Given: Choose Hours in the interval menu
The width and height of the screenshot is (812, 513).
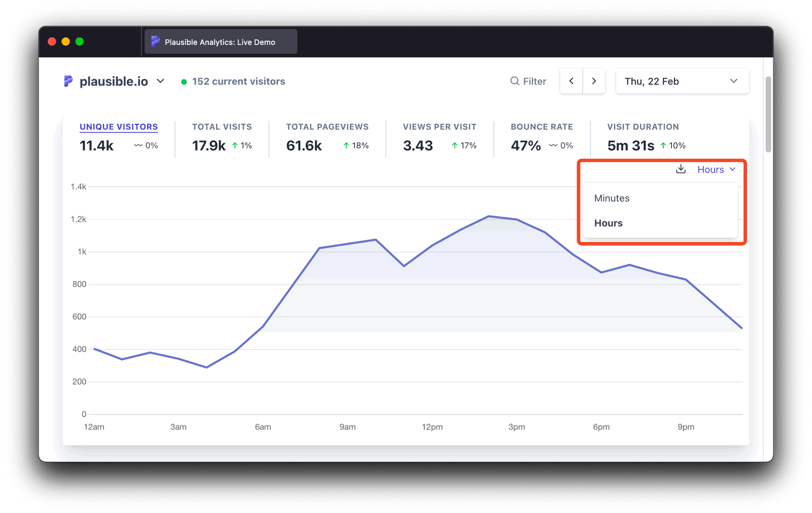Looking at the screenshot, I should [x=608, y=223].
